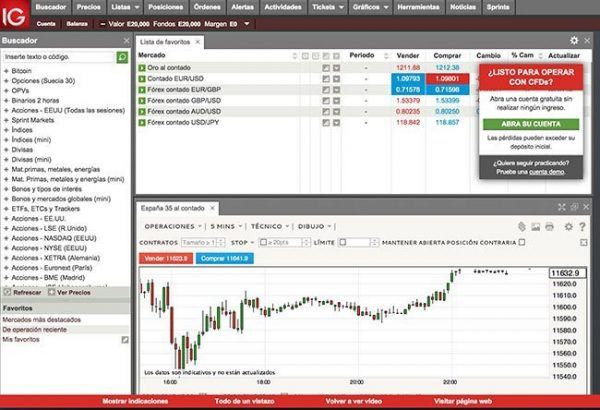The width and height of the screenshot is (600, 410).
Task: Open the Noticias menu
Action: pyautogui.click(x=463, y=7)
